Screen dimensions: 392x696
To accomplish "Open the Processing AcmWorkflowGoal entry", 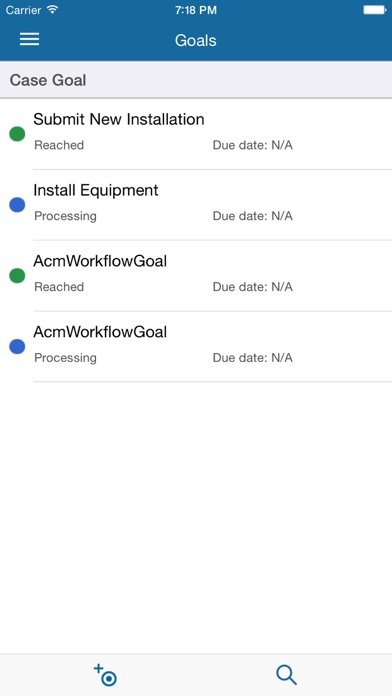I will point(196,346).
